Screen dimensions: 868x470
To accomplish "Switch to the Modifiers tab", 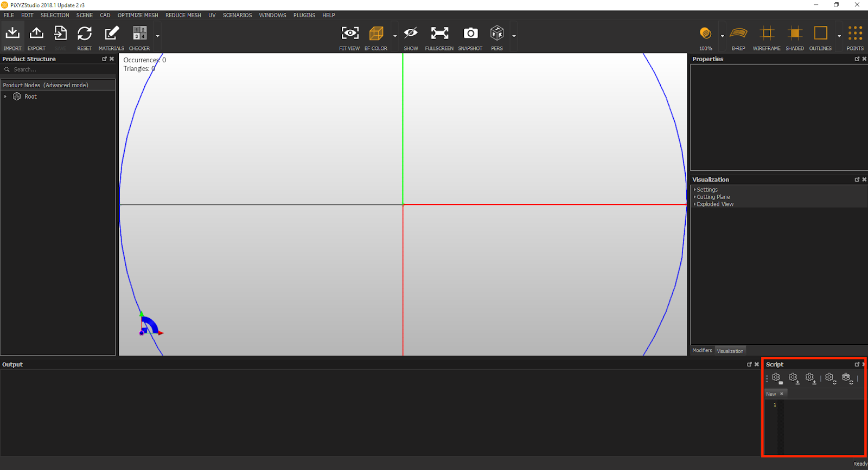I will point(702,351).
